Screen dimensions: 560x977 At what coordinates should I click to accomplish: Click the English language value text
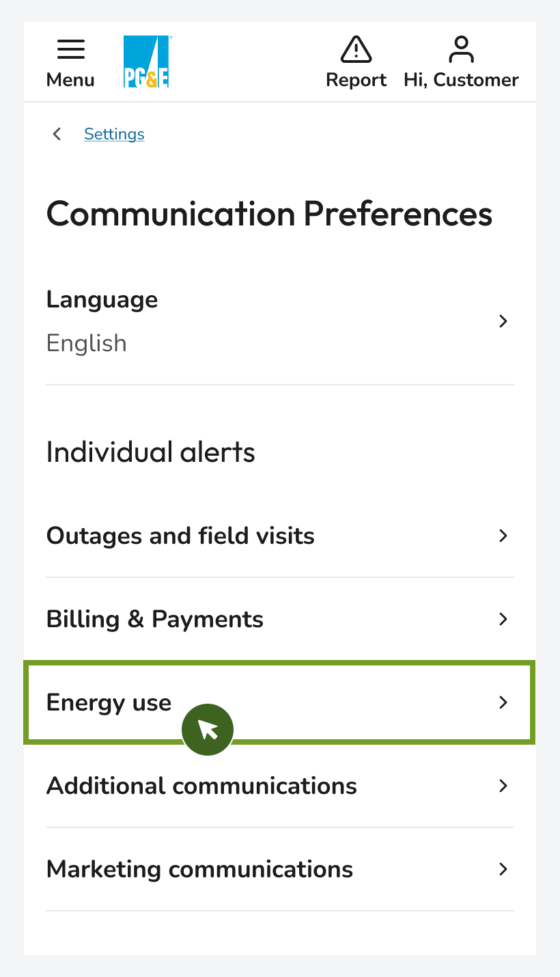tap(86, 343)
